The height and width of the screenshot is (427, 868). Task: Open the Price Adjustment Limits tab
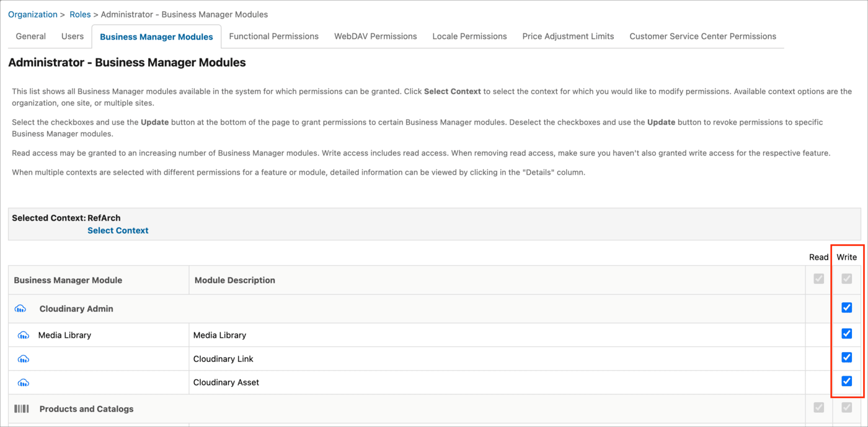tap(568, 36)
